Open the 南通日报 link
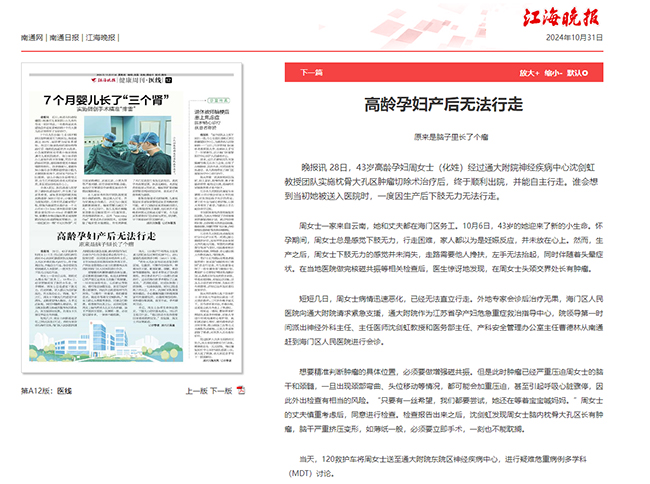This screenshot has height=484, width=650. (65, 37)
